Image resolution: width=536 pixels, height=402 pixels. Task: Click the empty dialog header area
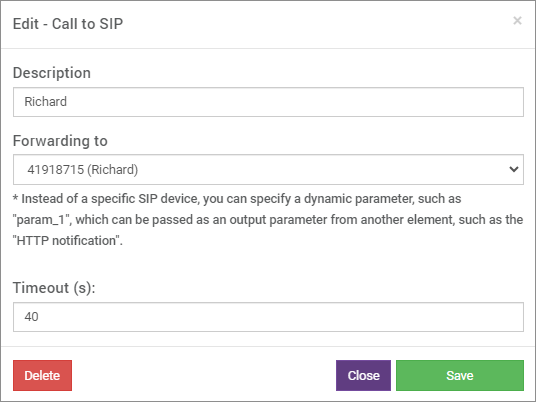pyautogui.click(x=318, y=24)
